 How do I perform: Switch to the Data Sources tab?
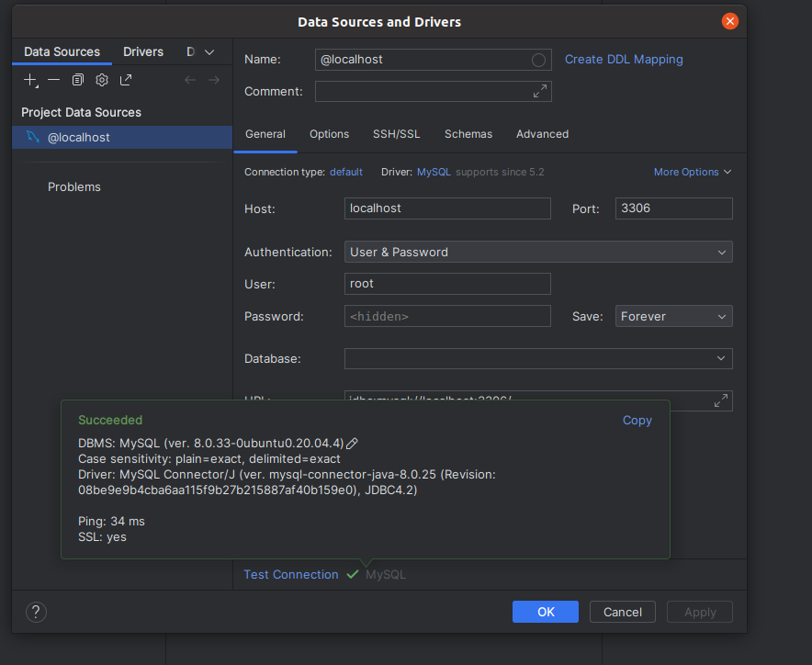(62, 51)
